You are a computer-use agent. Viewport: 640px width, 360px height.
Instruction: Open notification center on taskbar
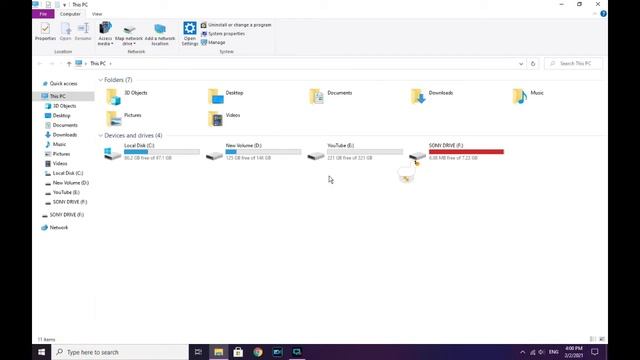595,352
